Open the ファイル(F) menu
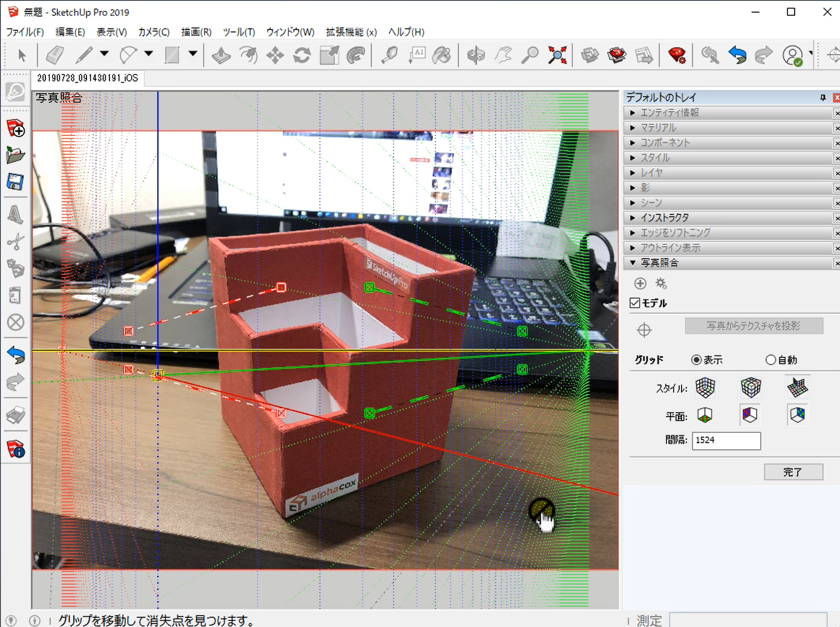This screenshot has height=627, width=840. click(25, 32)
